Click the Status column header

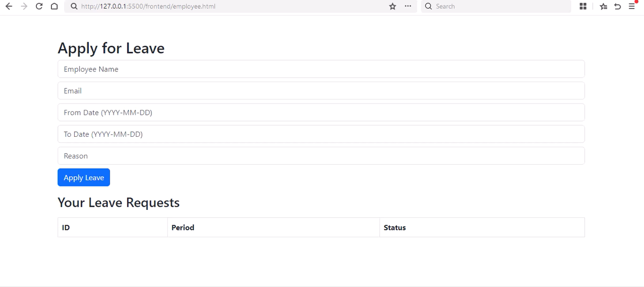pyautogui.click(x=482, y=227)
